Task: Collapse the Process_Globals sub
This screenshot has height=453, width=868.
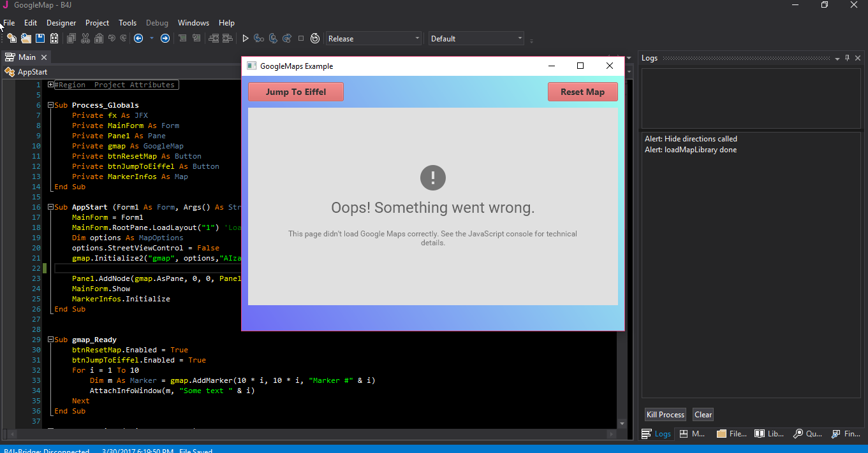Action: coord(50,104)
